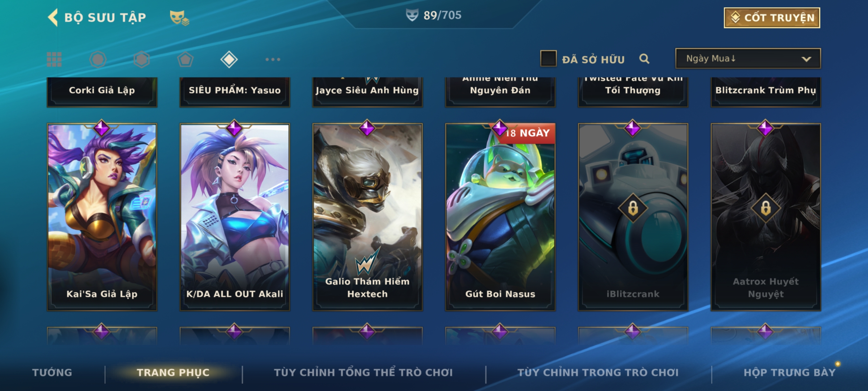Open the Kai'Sa Giả Lập skin card
The height and width of the screenshot is (391, 868).
(102, 217)
